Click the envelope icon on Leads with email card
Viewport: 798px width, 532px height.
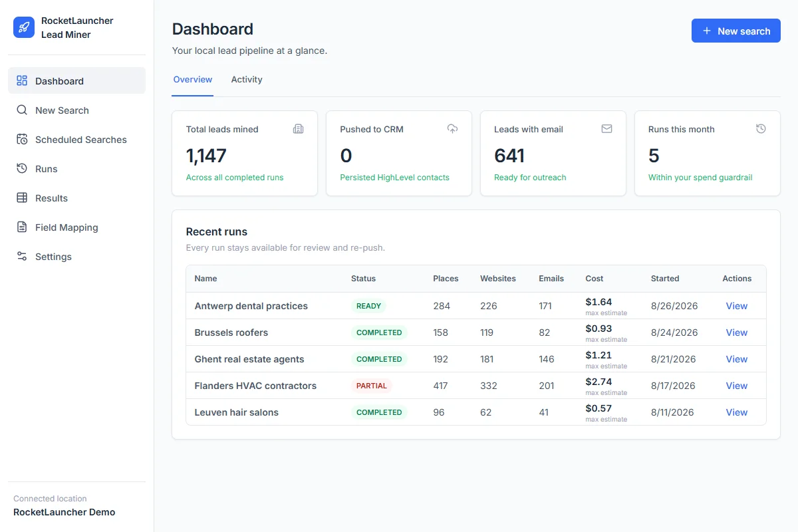(x=606, y=129)
